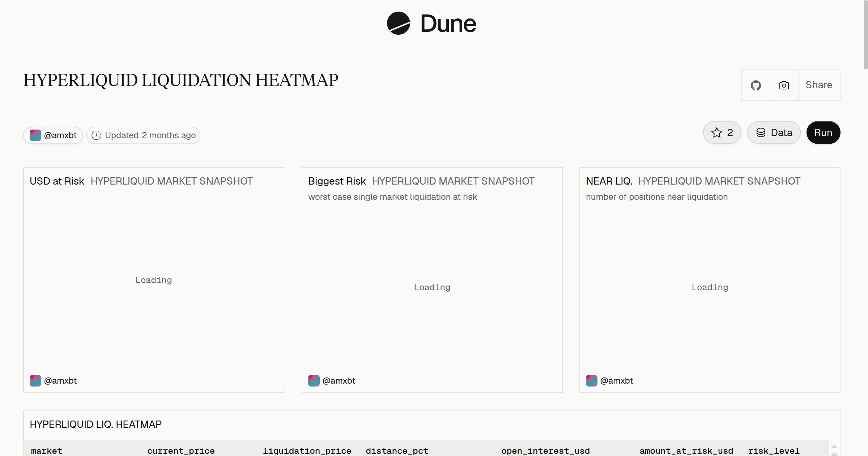The width and height of the screenshot is (868, 456).
Task: Click the Dune logo icon
Action: click(x=398, y=23)
